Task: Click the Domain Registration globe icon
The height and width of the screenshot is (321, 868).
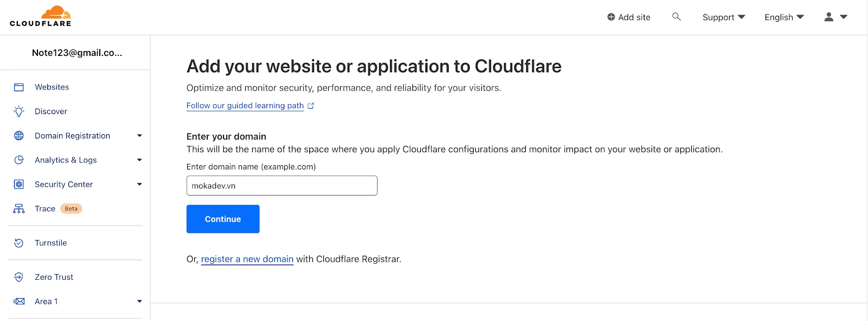Action: (19, 136)
